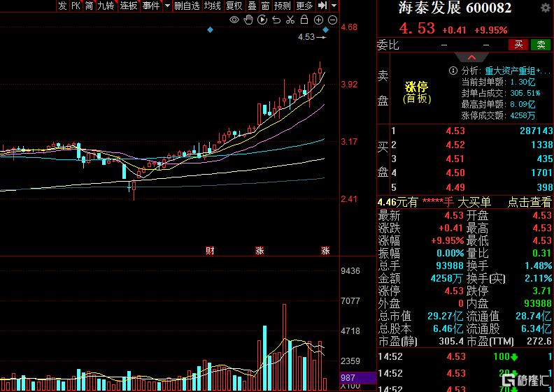Click the 最高封单额 8.09亿 value
Image resolution: width=554 pixels, height=392 pixels.
click(x=523, y=104)
